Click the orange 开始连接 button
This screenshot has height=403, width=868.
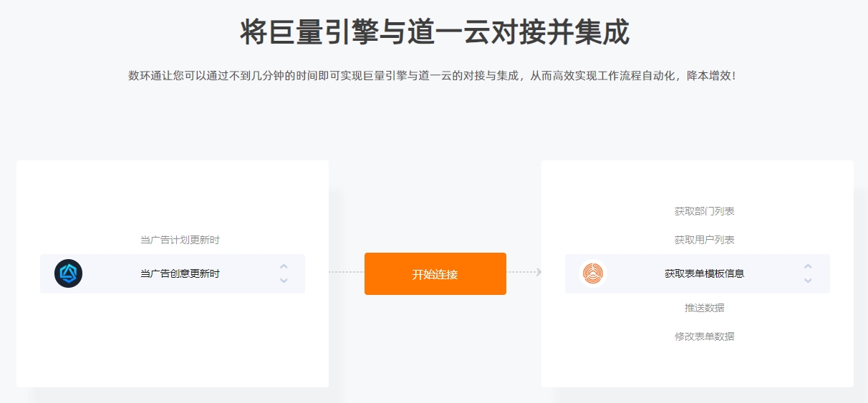(x=435, y=273)
